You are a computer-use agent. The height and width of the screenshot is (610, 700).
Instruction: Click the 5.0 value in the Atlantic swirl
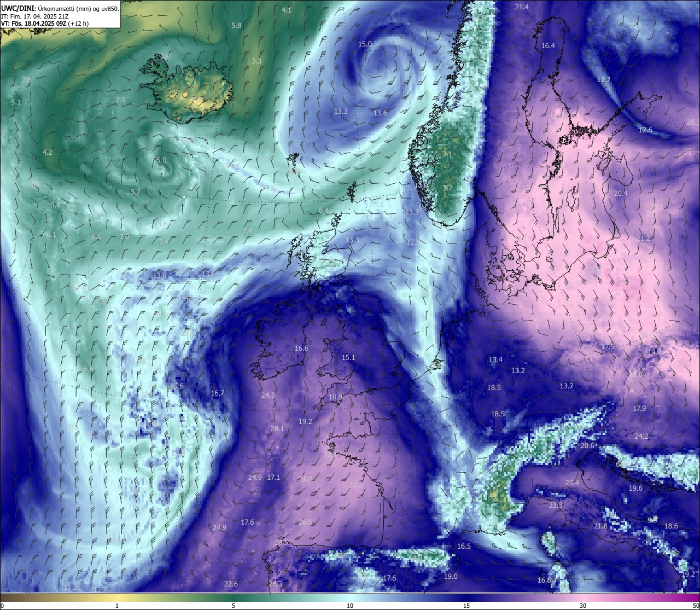161,160
